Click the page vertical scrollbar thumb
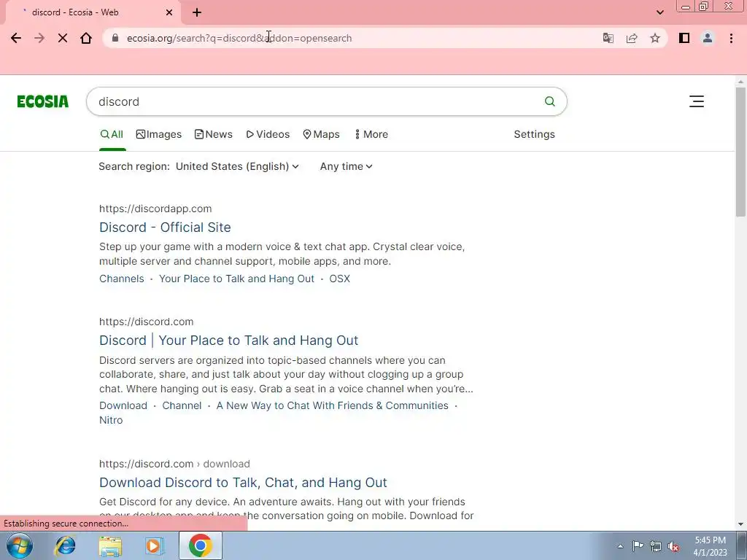The height and width of the screenshot is (560, 747). 740,152
